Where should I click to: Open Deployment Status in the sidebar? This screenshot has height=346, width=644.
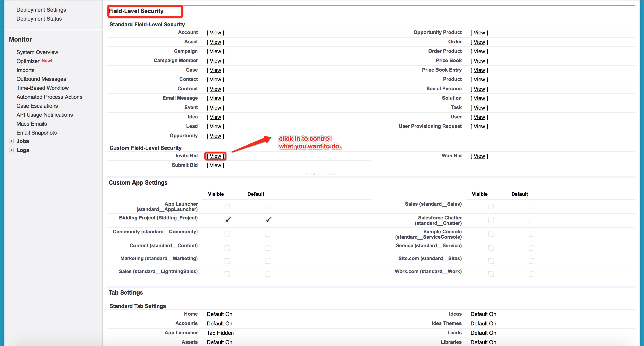39,19
